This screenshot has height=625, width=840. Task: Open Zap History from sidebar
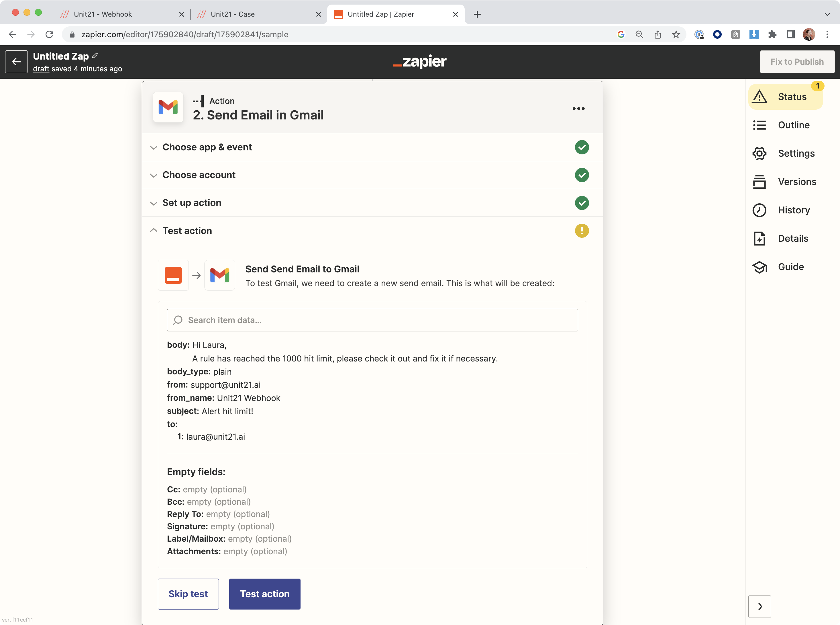point(794,210)
